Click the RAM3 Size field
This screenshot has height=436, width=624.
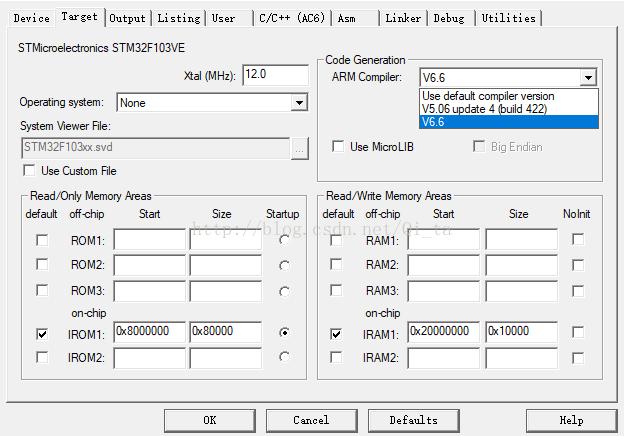click(x=521, y=292)
